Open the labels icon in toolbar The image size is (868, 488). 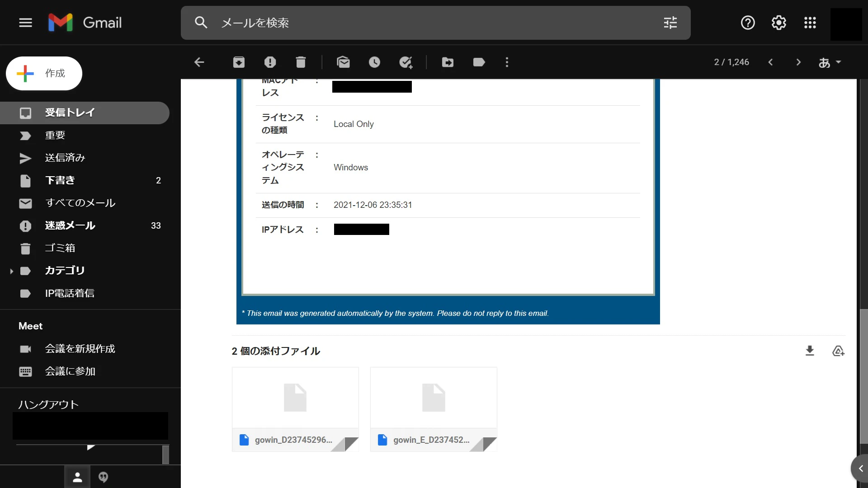pyautogui.click(x=479, y=62)
